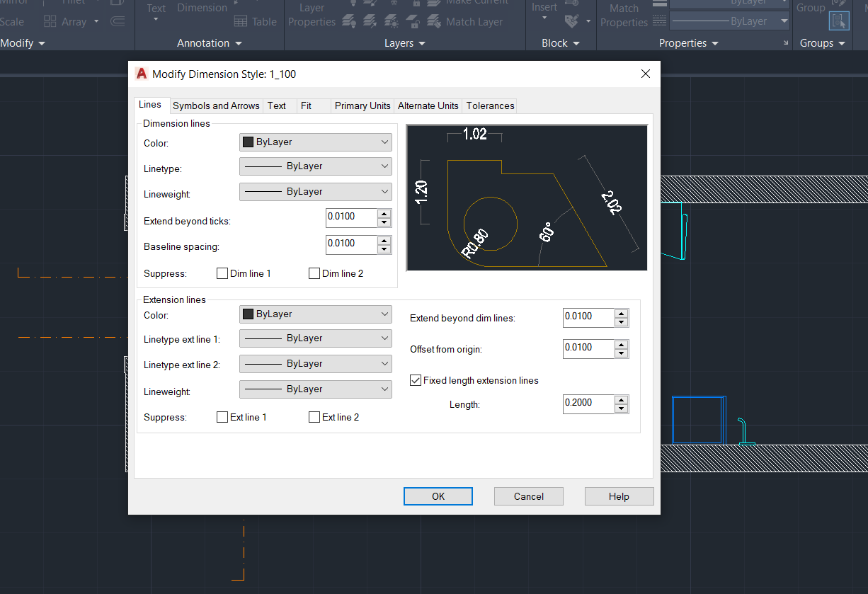Open the Insert block dropdown
This screenshot has height=594, width=868.
point(544,18)
